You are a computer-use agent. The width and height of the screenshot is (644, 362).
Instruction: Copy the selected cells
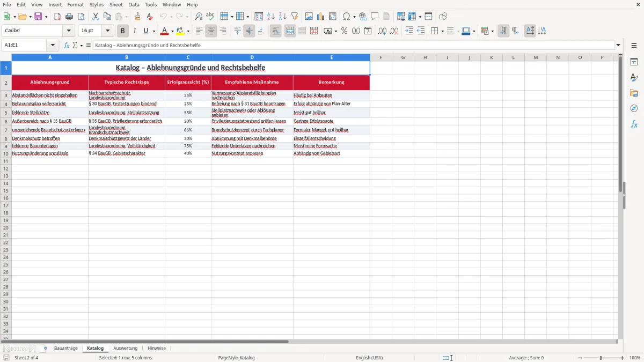pyautogui.click(x=107, y=17)
